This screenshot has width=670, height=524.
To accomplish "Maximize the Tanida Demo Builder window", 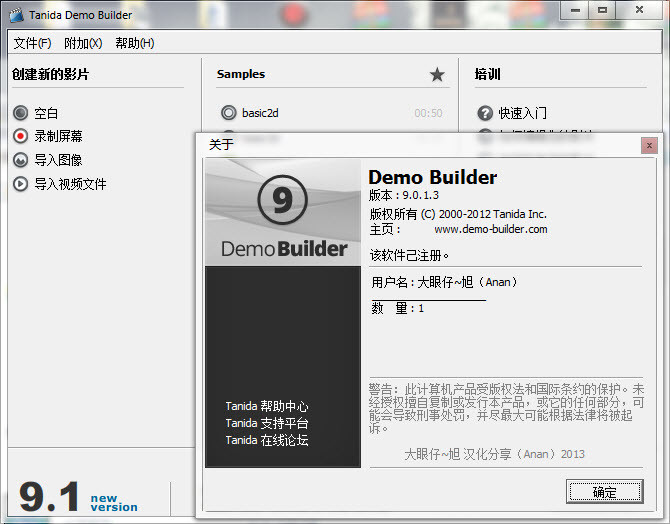I will (602, 10).
